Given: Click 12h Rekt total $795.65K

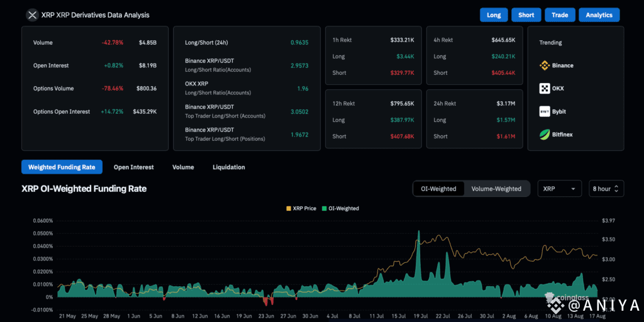Looking at the screenshot, I should 402,104.
